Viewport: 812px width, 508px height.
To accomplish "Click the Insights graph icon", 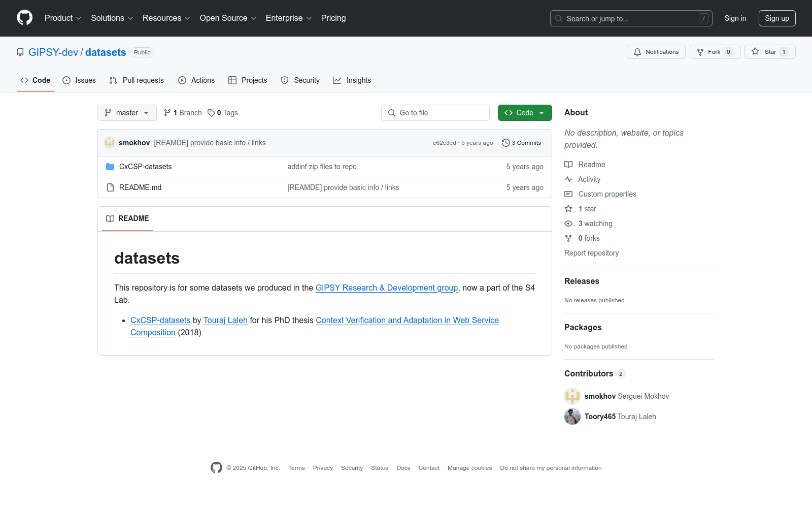I will pos(337,80).
